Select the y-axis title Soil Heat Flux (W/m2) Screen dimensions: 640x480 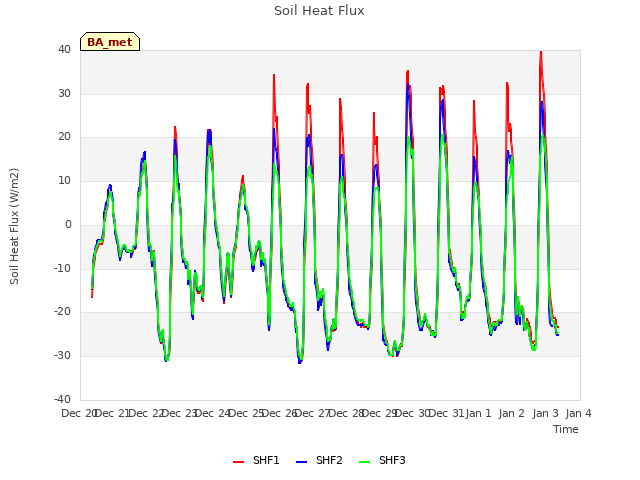point(14,226)
